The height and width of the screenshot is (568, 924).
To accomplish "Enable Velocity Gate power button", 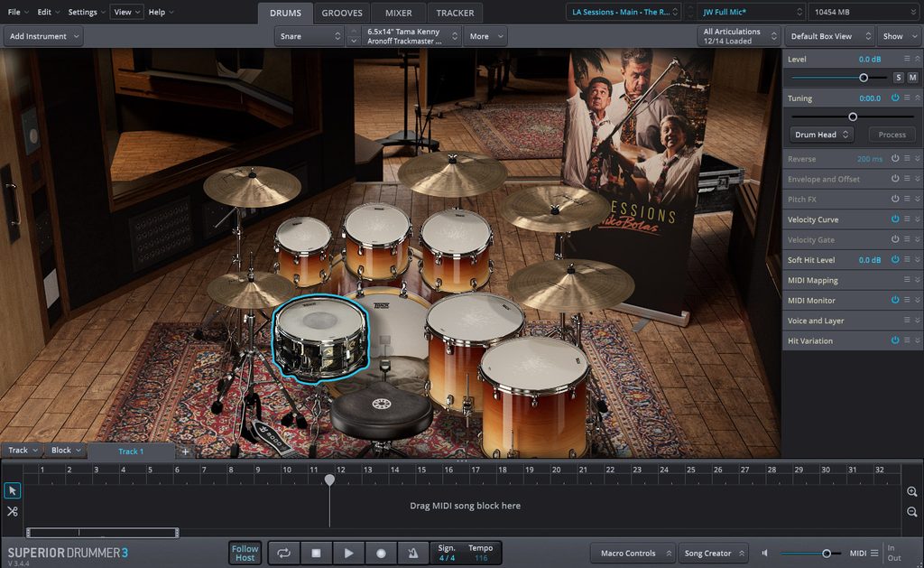I will coord(895,239).
